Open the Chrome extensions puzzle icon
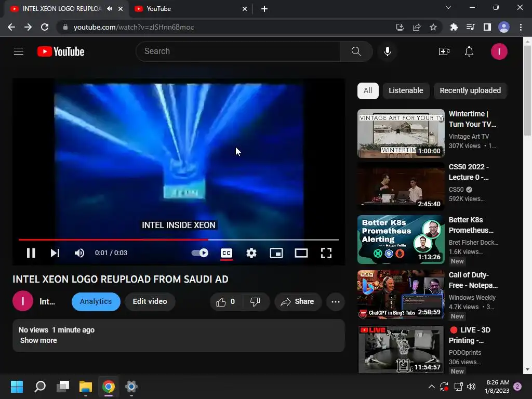Image resolution: width=532 pixels, height=399 pixels. click(x=454, y=27)
